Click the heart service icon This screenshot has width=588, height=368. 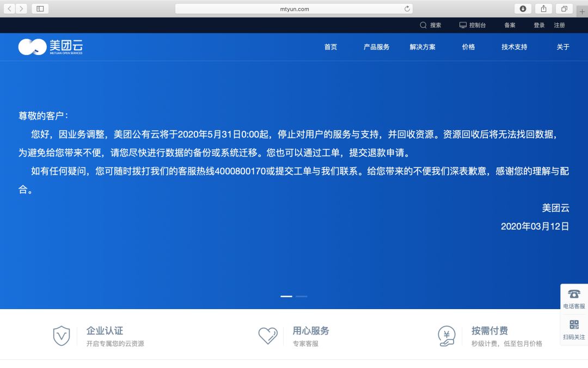point(268,336)
